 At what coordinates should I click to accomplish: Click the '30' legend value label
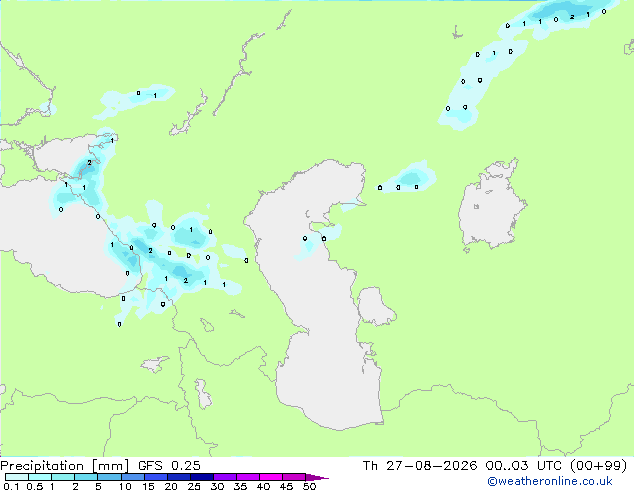click(x=217, y=486)
